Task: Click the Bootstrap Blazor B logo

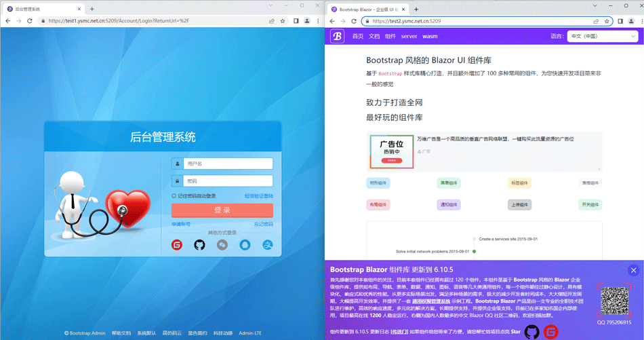Action: [x=337, y=36]
